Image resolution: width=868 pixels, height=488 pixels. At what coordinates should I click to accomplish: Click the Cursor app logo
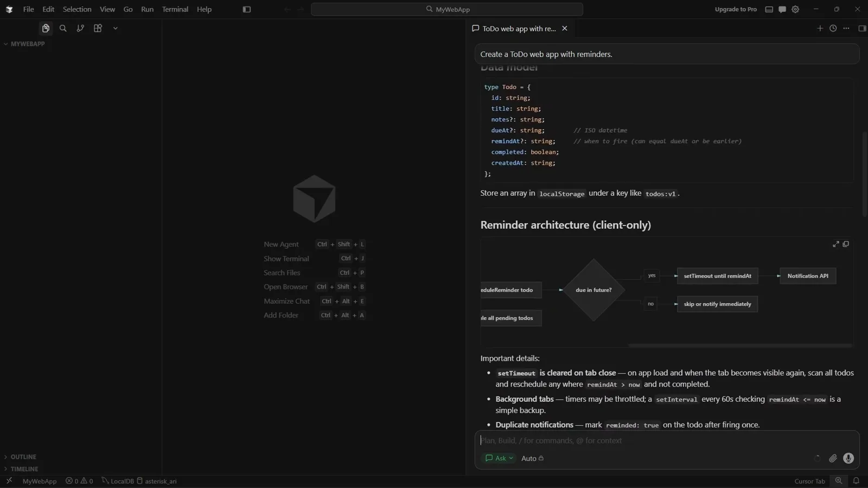9,9
